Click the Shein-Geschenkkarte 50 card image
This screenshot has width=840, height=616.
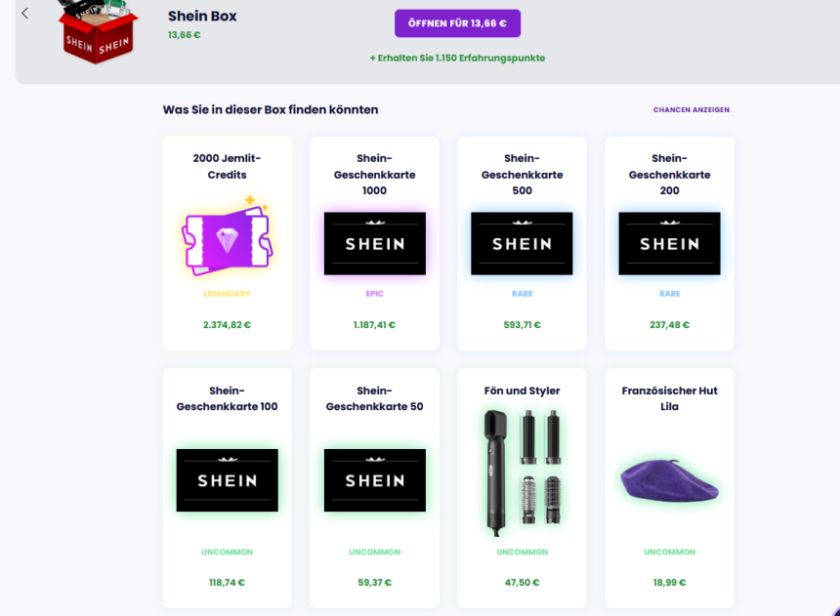(x=374, y=479)
